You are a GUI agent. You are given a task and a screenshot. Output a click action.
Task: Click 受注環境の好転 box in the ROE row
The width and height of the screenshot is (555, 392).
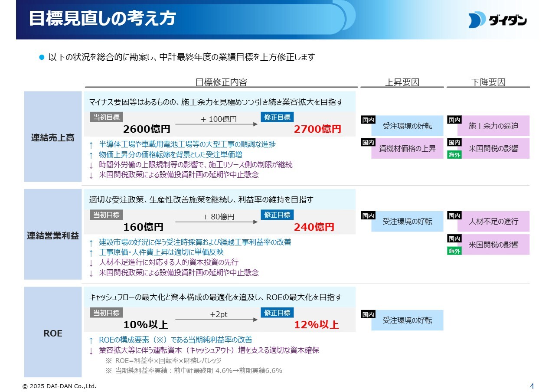click(407, 320)
